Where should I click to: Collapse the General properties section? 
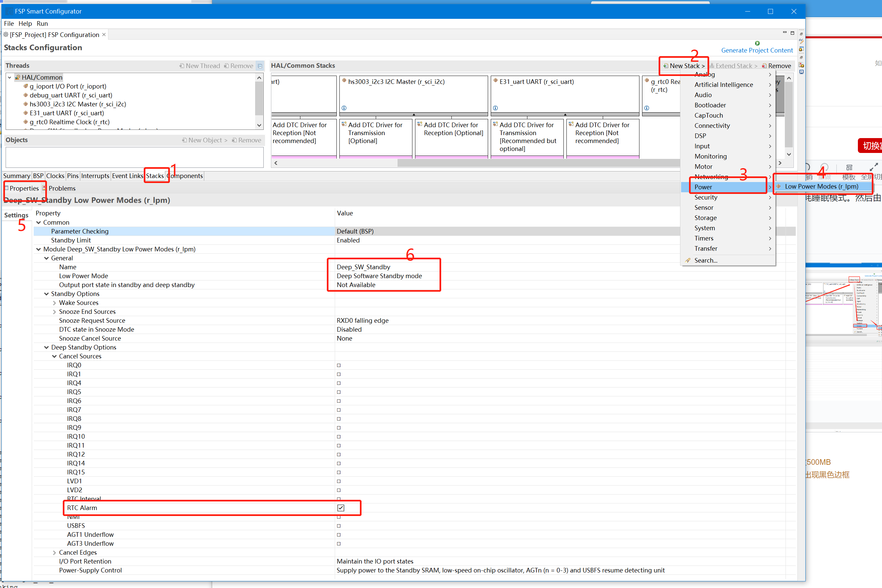tap(46, 258)
